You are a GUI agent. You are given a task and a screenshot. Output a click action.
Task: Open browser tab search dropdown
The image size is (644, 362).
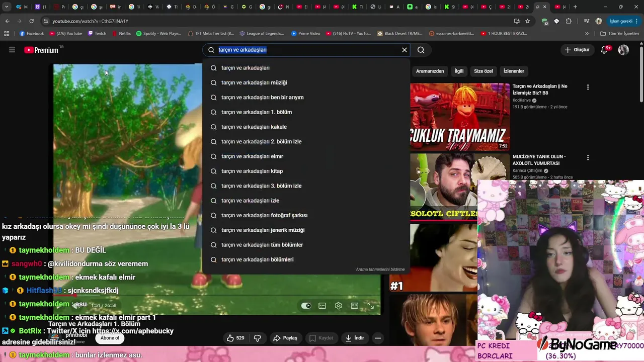7,7
